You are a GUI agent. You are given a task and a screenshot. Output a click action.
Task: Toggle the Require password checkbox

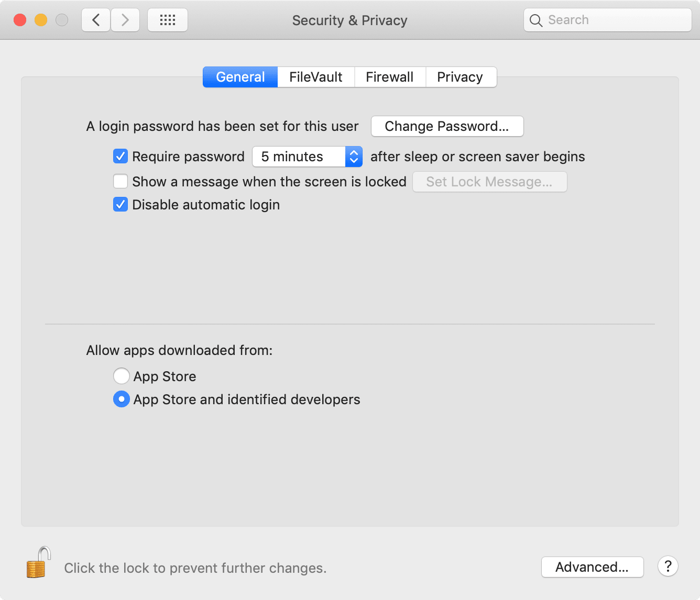(x=121, y=157)
